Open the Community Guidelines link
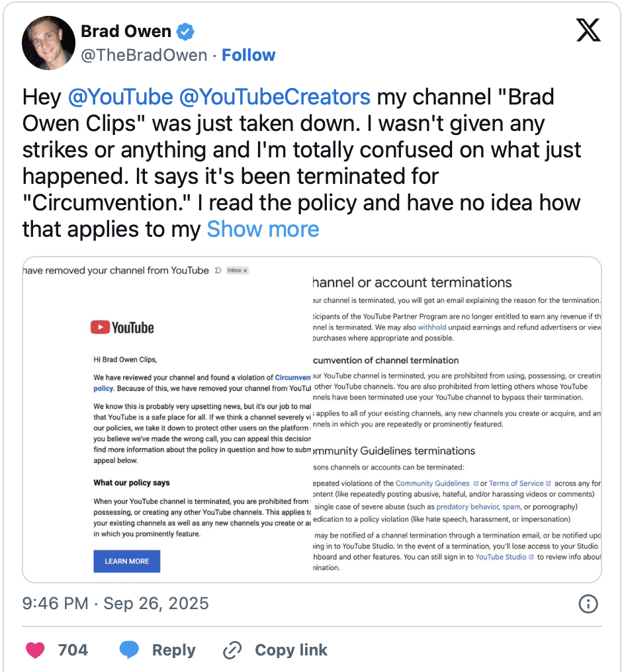Screen dimensions: 622x672 point(432,483)
